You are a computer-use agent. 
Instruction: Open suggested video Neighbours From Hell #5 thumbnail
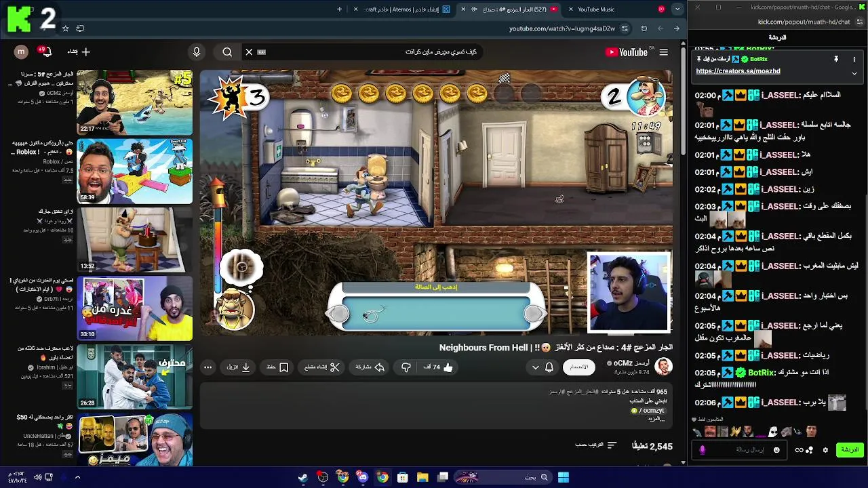click(x=134, y=102)
